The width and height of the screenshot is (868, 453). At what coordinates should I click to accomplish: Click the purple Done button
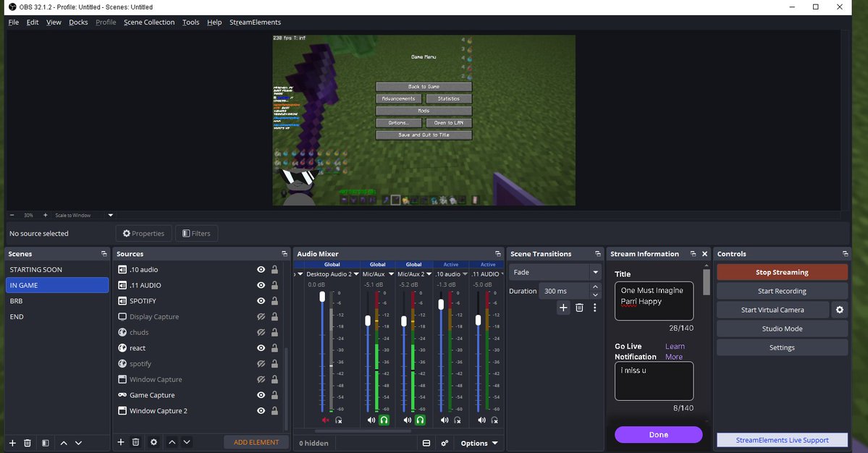(658, 435)
